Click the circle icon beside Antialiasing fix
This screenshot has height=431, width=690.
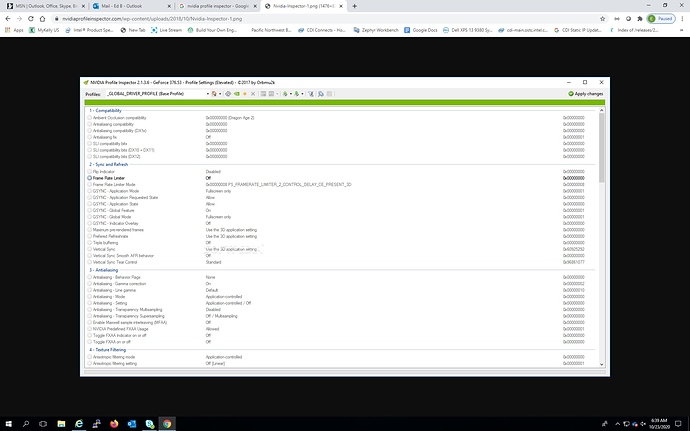89,137
